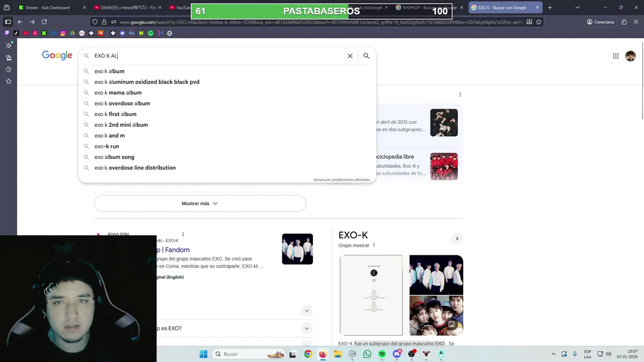Expand the "es EXO?" question
Viewport: 644px width, 362px height.
tap(306, 328)
